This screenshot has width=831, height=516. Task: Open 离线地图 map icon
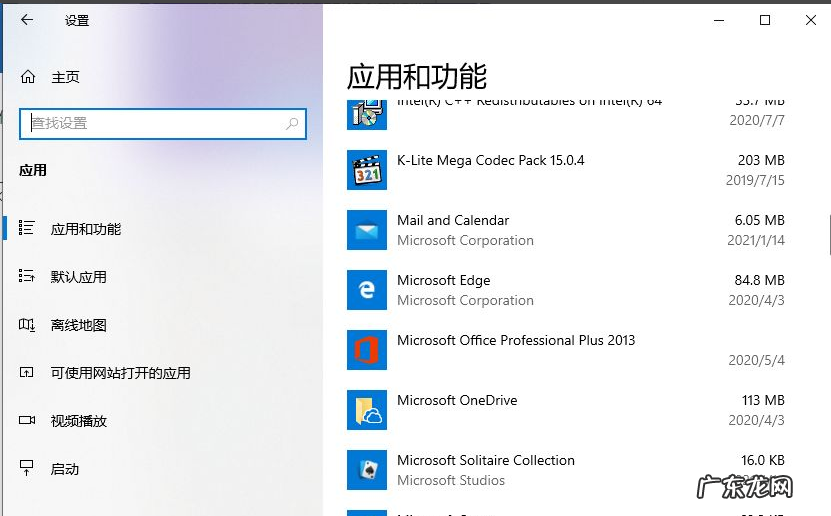click(26, 324)
